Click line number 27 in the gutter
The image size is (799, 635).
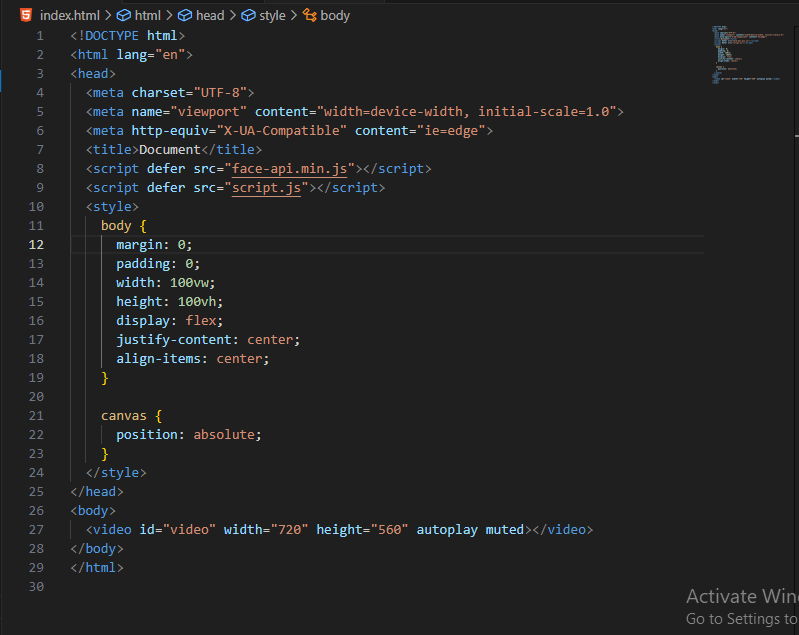[x=36, y=530]
